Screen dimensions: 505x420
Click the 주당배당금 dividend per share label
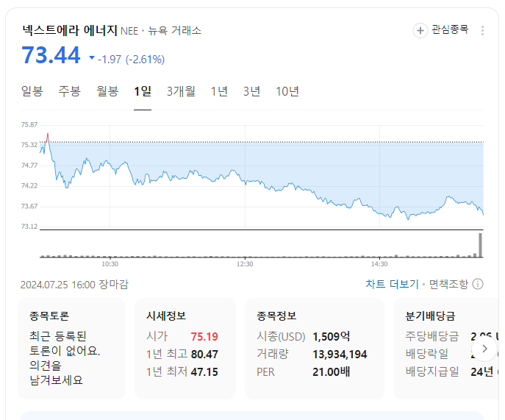point(432,337)
